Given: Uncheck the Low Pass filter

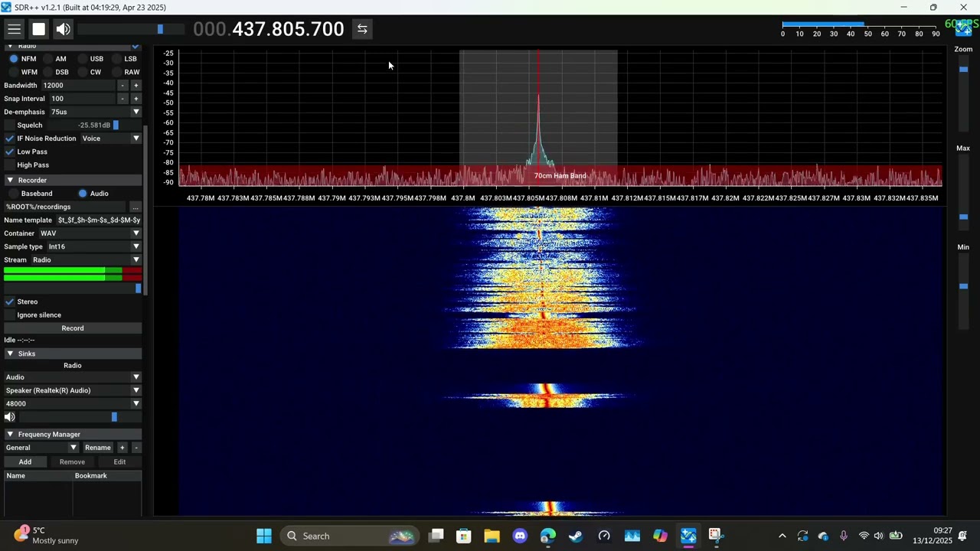Looking at the screenshot, I should pos(10,152).
